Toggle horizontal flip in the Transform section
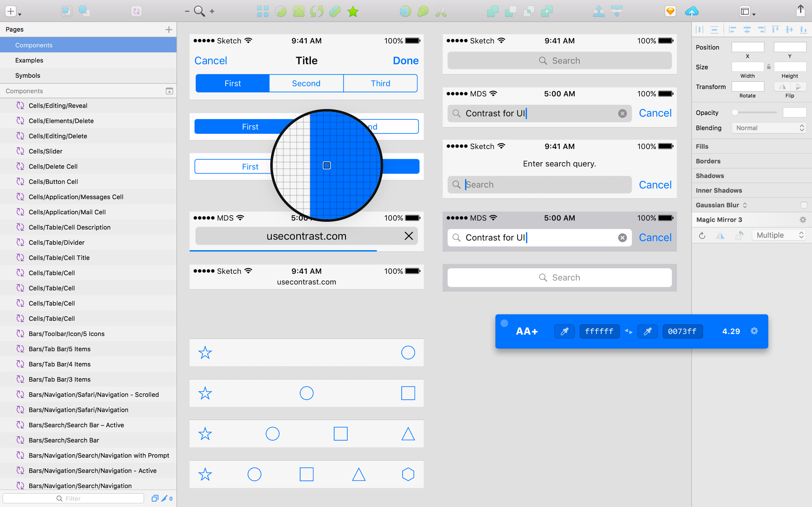The width and height of the screenshot is (812, 507). [783, 87]
